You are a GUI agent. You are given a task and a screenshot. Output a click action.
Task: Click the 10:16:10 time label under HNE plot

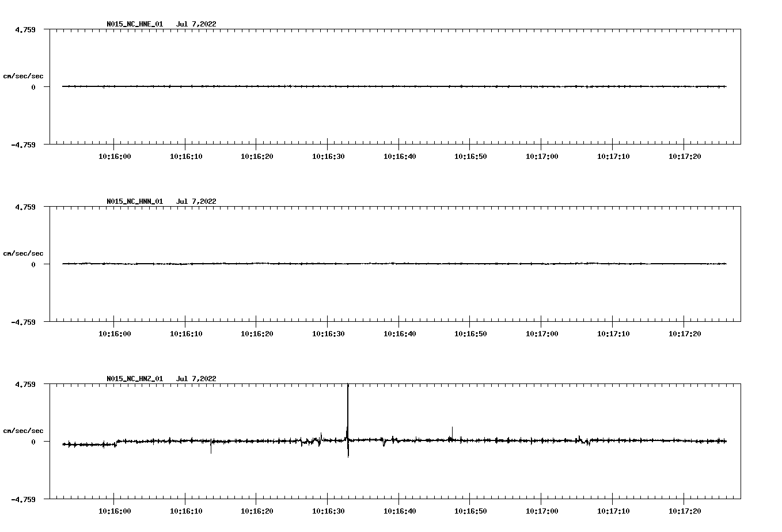185,157
